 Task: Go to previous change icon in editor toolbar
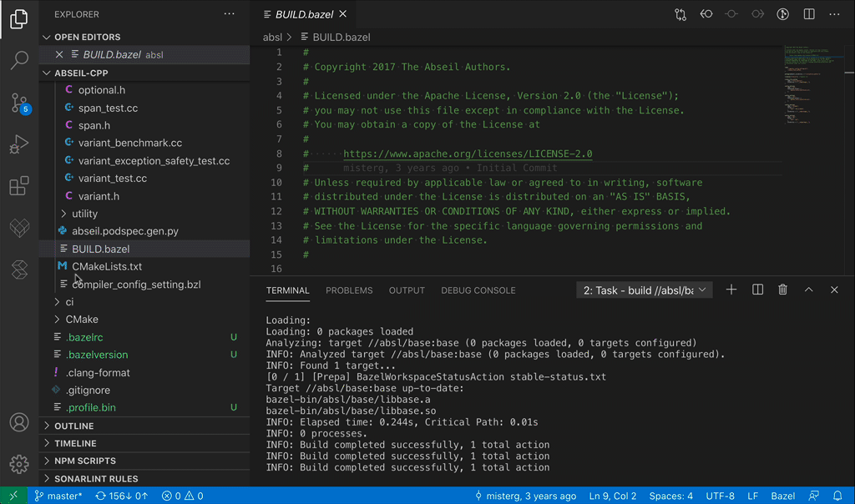[x=706, y=14]
